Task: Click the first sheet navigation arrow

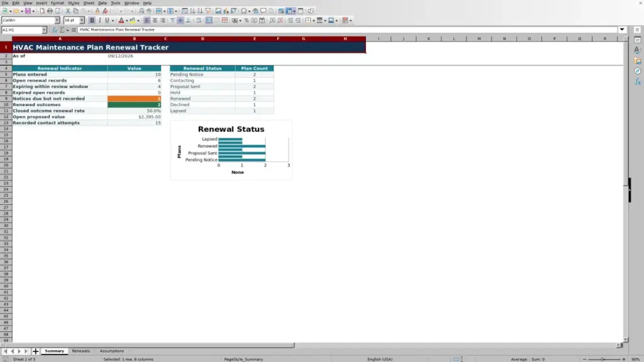Action: pos(5,351)
